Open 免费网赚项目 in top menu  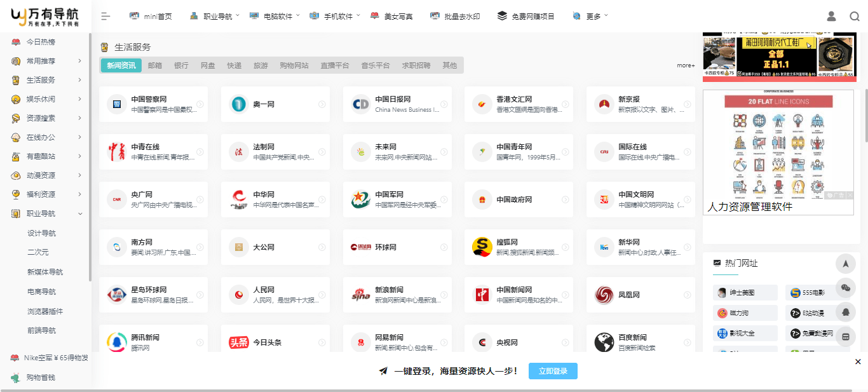pos(526,17)
